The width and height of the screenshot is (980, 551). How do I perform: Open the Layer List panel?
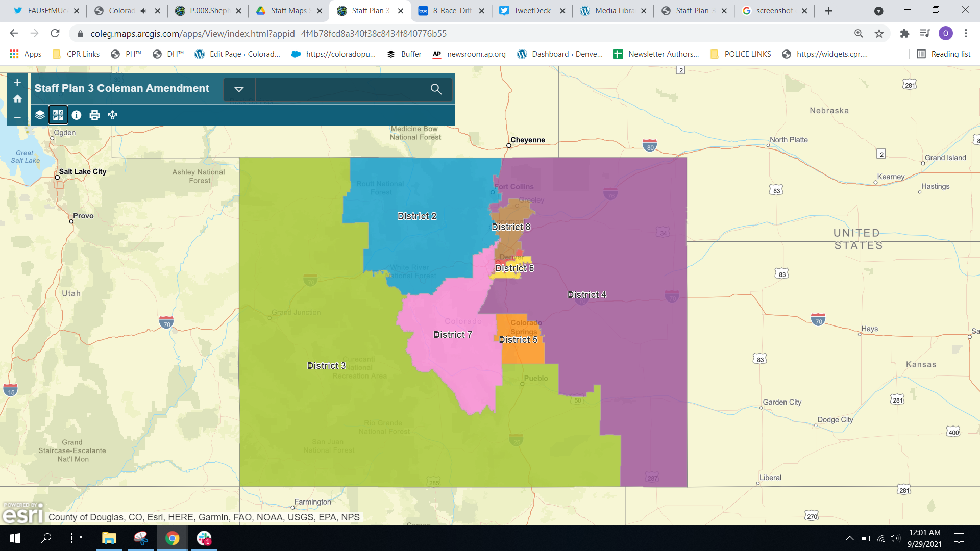pyautogui.click(x=40, y=115)
